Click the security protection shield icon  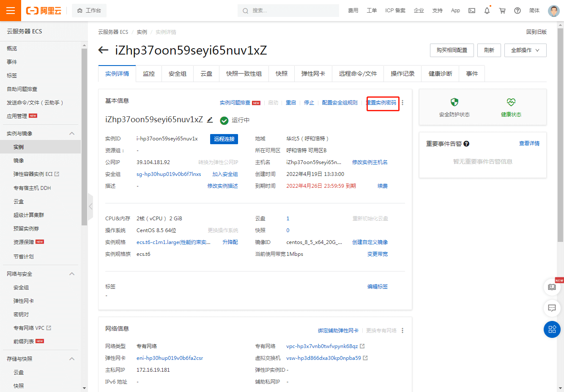[x=454, y=102]
